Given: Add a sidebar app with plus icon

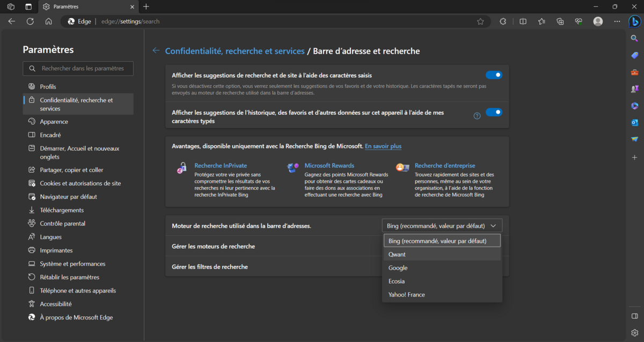Looking at the screenshot, I should (634, 158).
